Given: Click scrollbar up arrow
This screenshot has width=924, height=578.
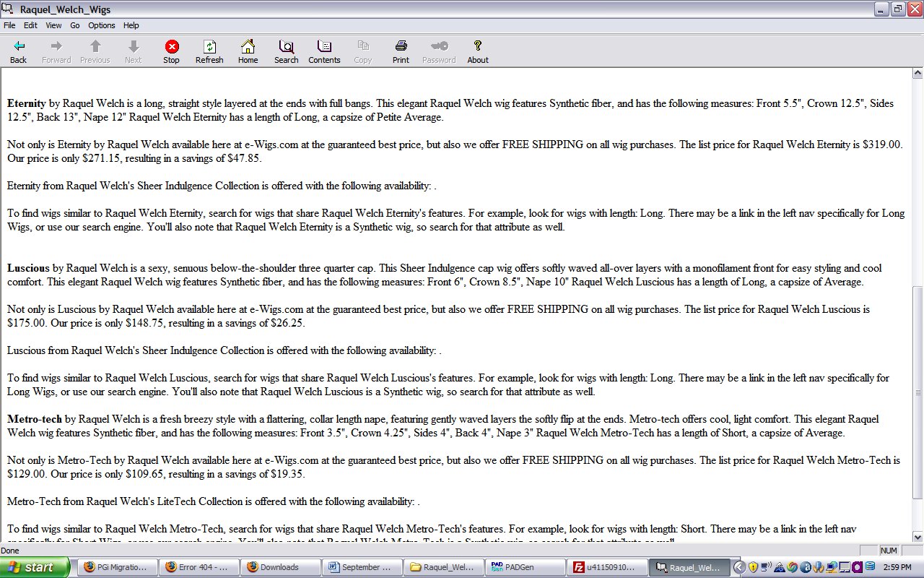Looking at the screenshot, I should click(918, 73).
